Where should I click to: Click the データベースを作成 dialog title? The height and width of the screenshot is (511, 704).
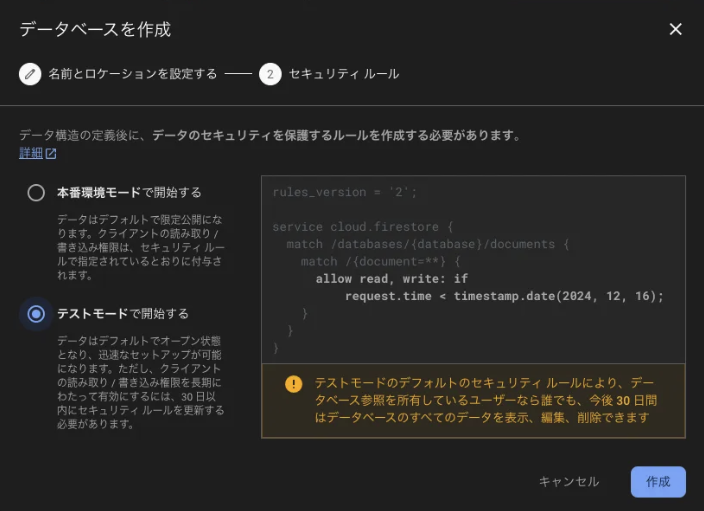(x=95, y=29)
